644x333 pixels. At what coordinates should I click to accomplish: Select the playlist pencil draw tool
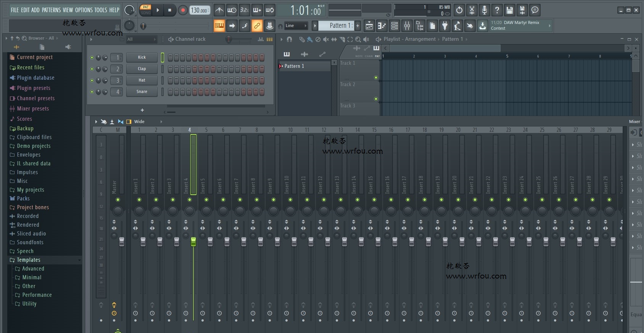point(302,39)
